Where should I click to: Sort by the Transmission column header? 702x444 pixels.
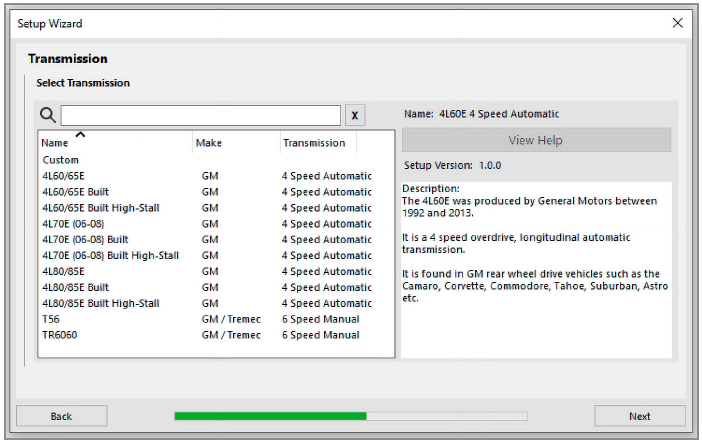pyautogui.click(x=318, y=143)
